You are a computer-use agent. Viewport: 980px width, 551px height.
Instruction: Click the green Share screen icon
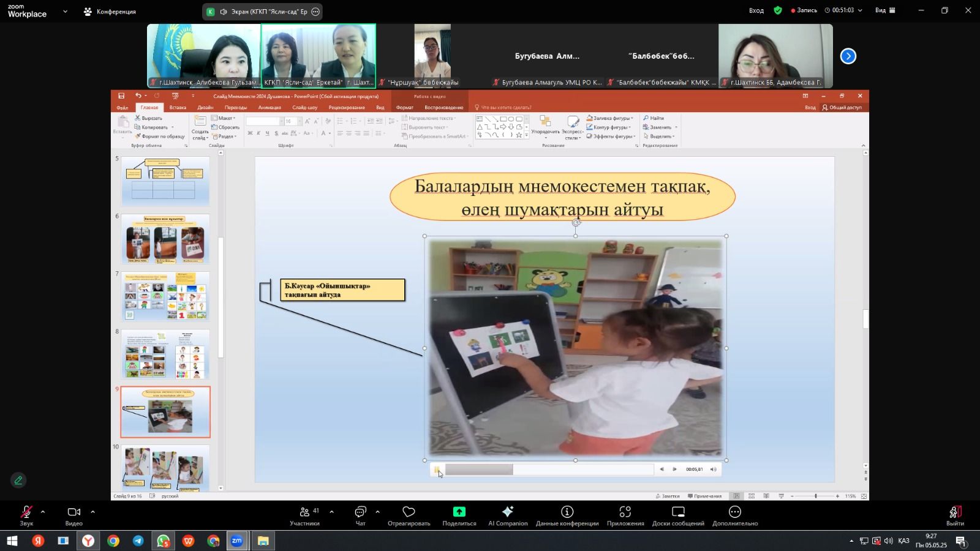click(459, 512)
